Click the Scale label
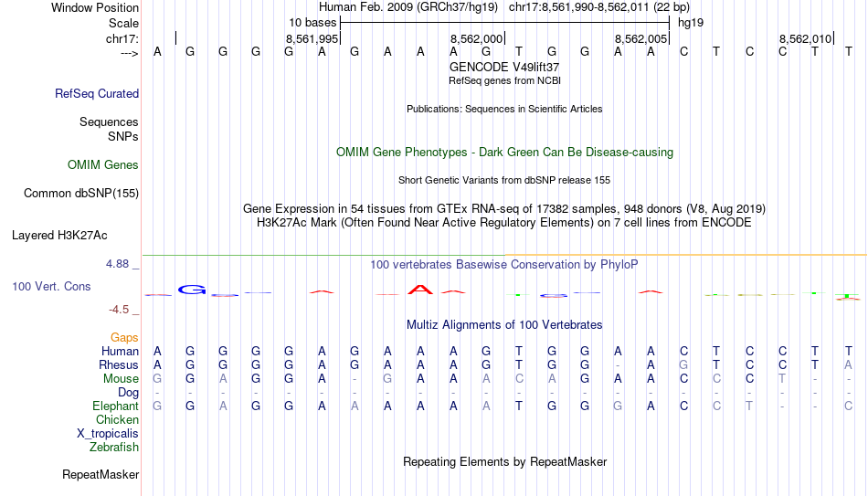 [123, 23]
